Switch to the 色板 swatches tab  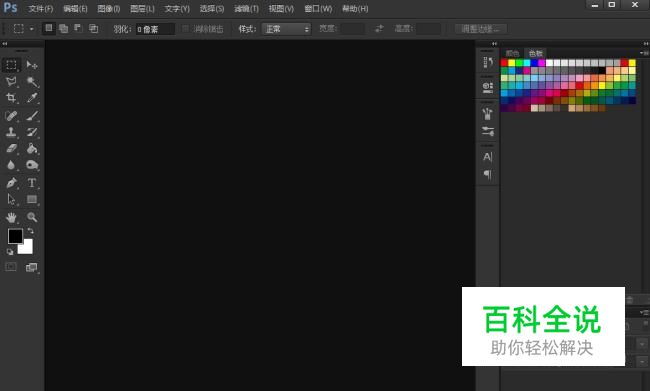pos(536,53)
